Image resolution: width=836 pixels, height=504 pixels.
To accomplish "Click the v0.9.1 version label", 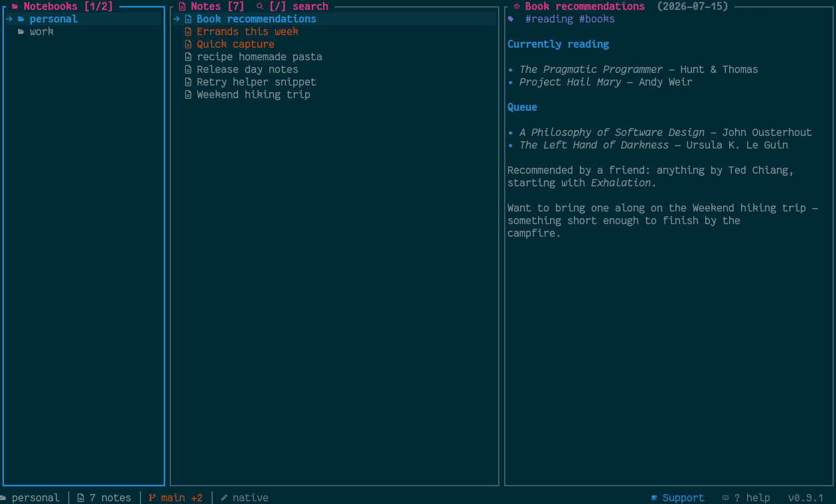I will 806,497.
